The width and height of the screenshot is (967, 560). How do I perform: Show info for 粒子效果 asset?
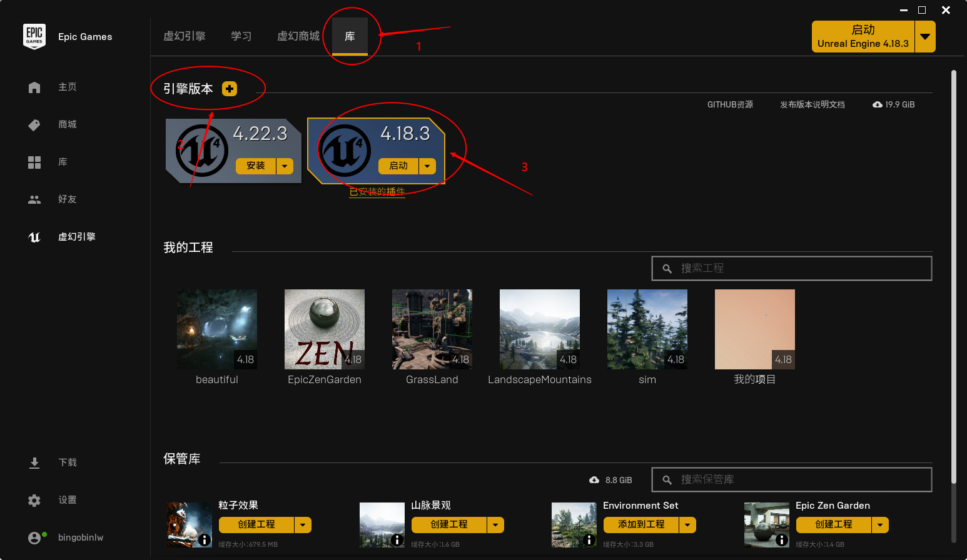pyautogui.click(x=204, y=539)
